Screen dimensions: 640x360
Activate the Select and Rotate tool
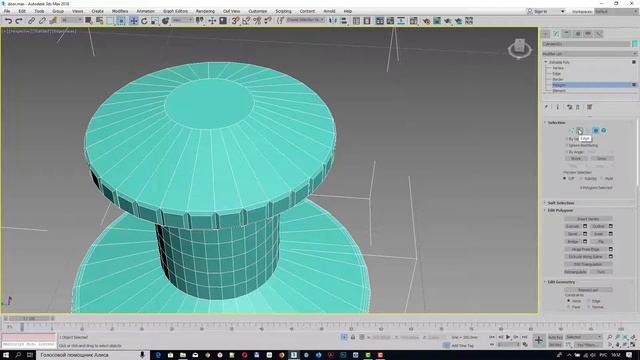pyautogui.click(x=144, y=20)
